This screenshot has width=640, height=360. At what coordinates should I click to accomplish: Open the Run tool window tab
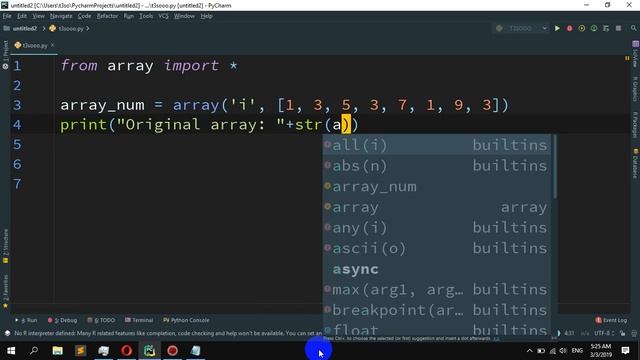pyautogui.click(x=26, y=320)
